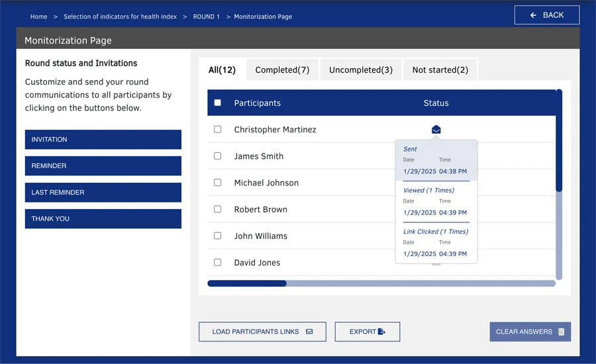Click the horizontal scrollbar thumb under the table

coord(247,283)
